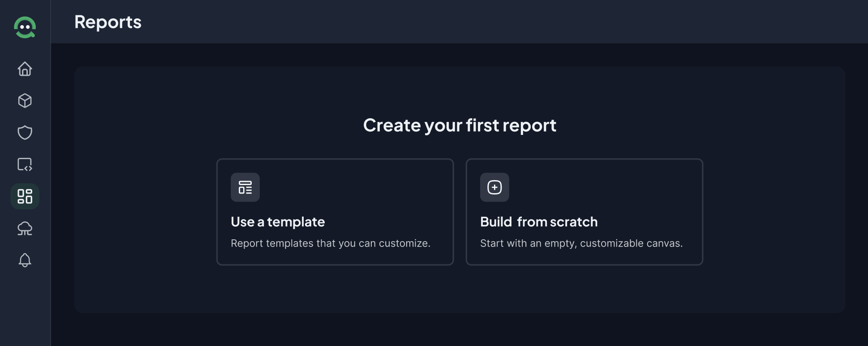868x346 pixels.
Task: Click empty space right of scratch card icon
Action: pos(605,187)
